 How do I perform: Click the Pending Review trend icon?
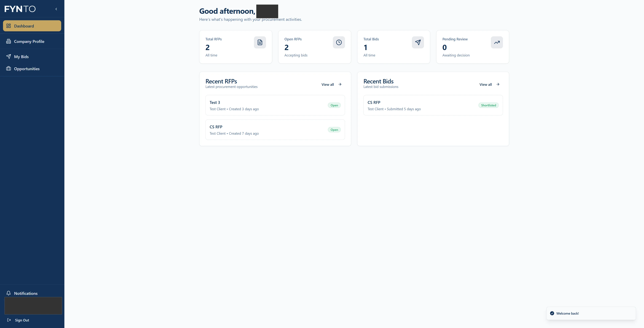pyautogui.click(x=496, y=42)
